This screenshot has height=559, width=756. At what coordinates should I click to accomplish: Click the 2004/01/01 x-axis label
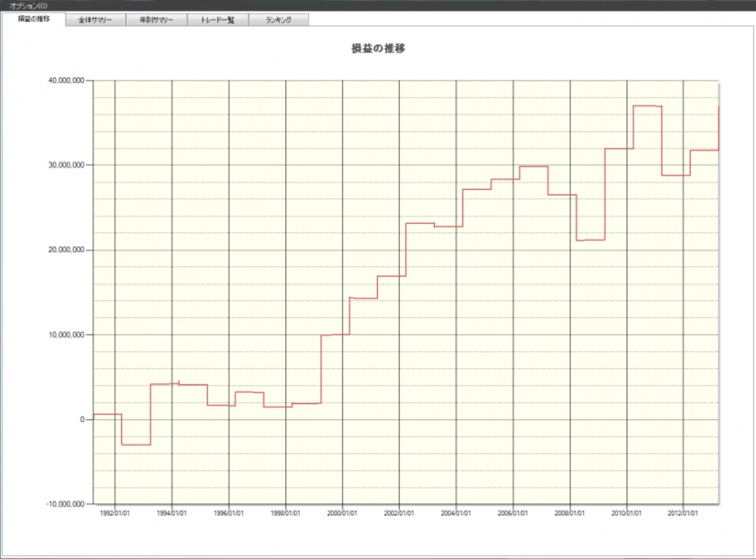coord(456,513)
